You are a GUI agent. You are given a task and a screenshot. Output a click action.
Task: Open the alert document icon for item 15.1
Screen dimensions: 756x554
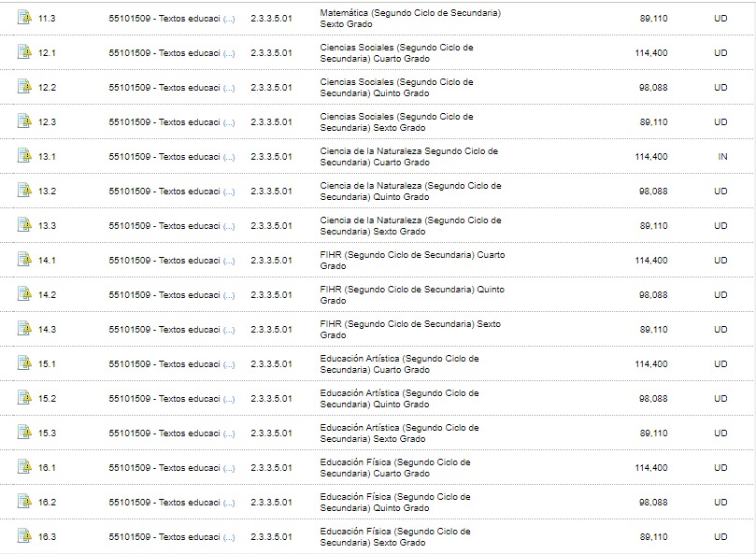point(24,363)
